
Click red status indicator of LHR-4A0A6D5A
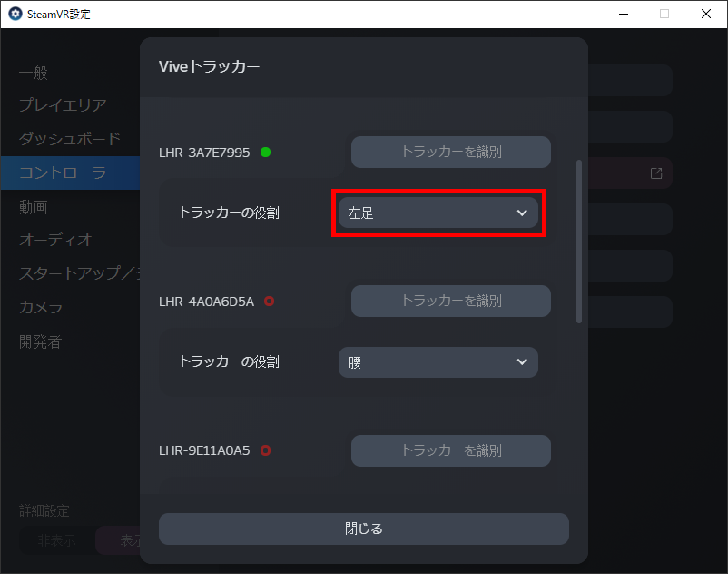point(270,301)
